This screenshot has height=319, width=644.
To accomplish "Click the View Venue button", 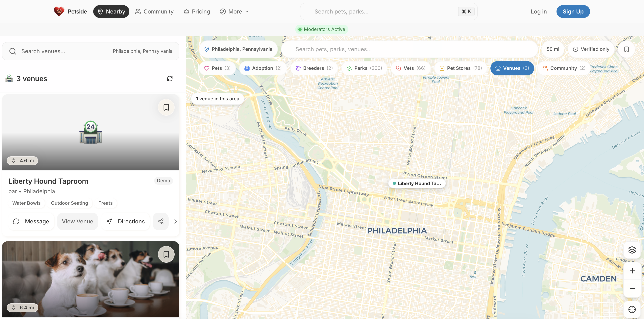I will (78, 221).
